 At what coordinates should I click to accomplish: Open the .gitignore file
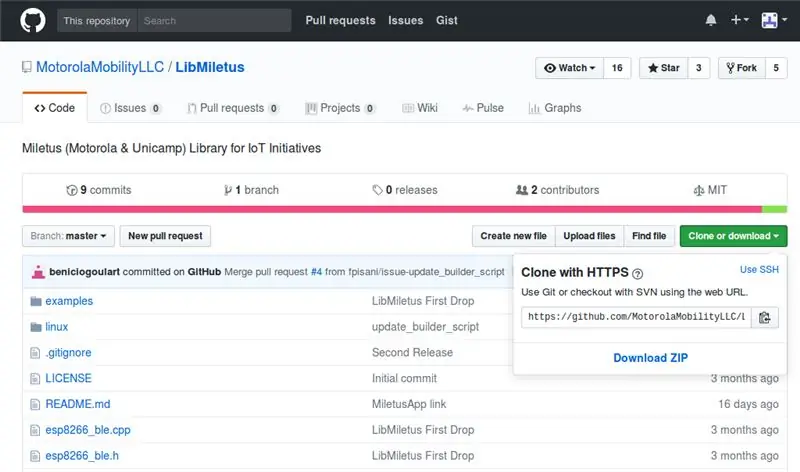[x=68, y=353]
